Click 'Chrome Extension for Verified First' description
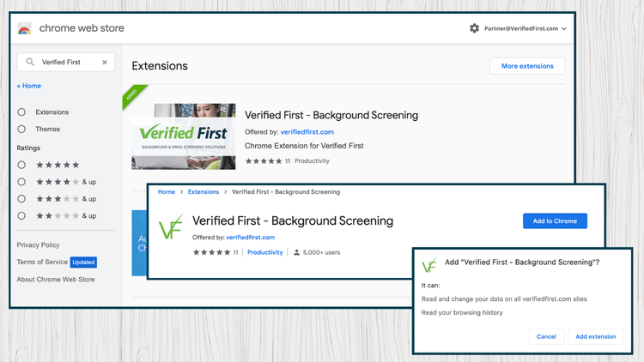Viewport: 644px width, 362px height. (304, 146)
